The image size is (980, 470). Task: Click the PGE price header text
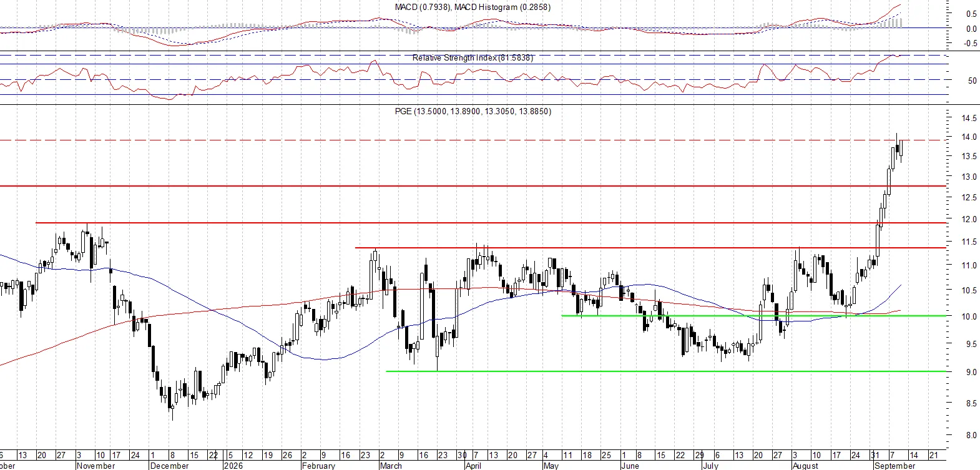click(x=473, y=111)
